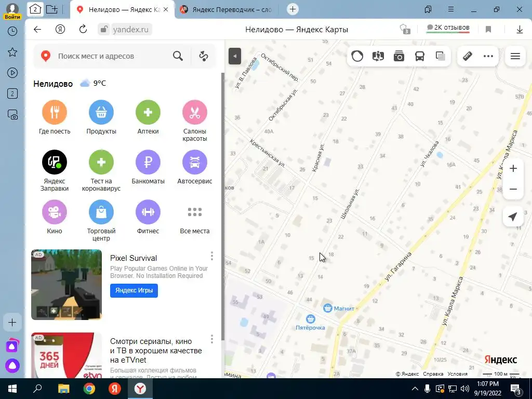This screenshot has height=399, width=532.
Task: Click the 'Яндекс Игры' ad button
Action: point(134,290)
